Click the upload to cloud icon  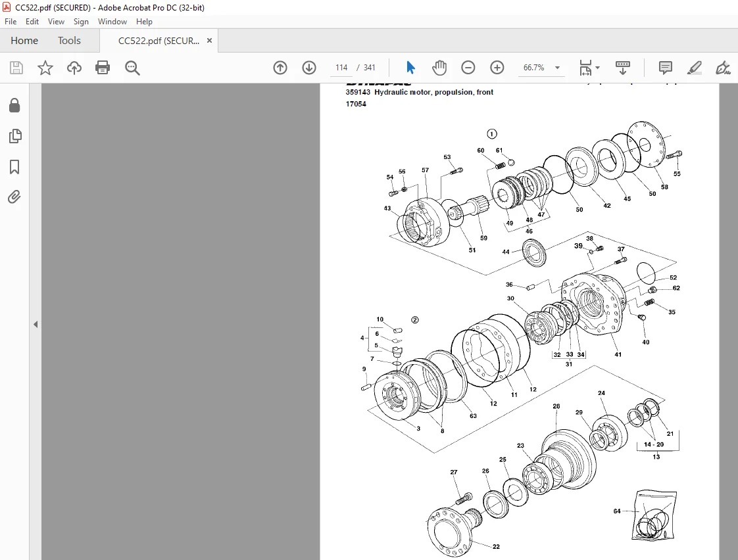point(74,68)
